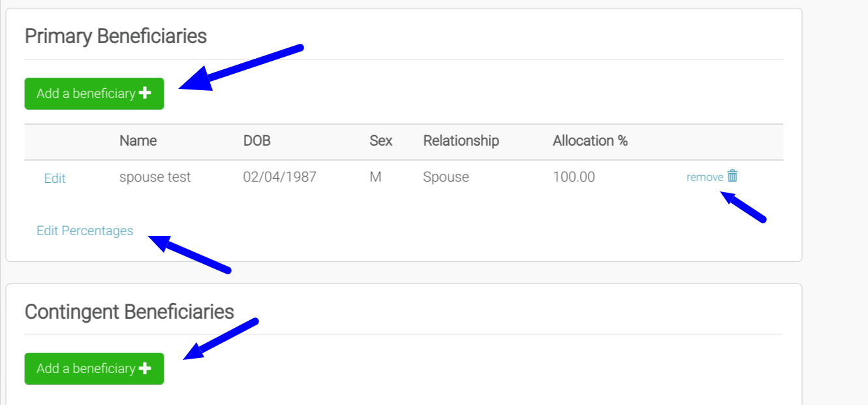868x405 pixels.
Task: Click the plus icon under Contingent Beneficiaries
Action: [145, 368]
